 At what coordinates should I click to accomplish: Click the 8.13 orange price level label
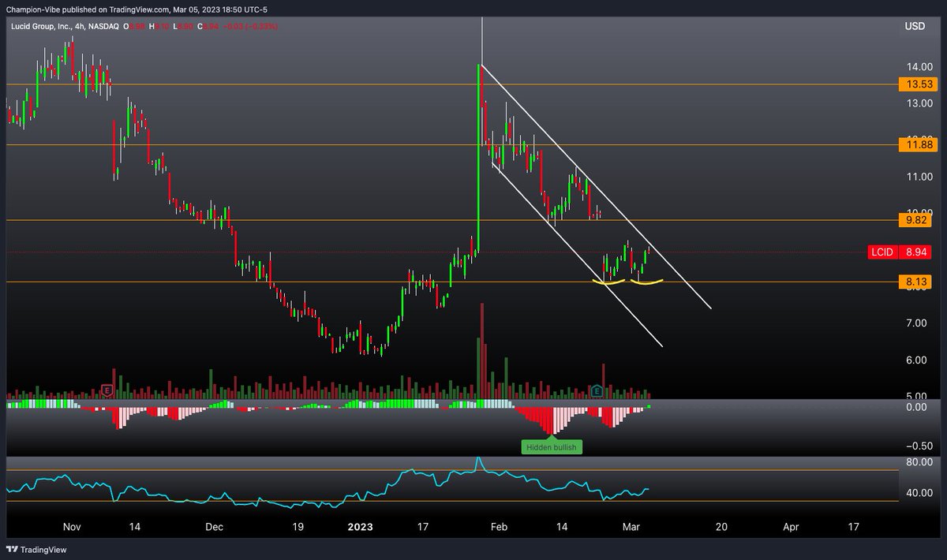(915, 281)
